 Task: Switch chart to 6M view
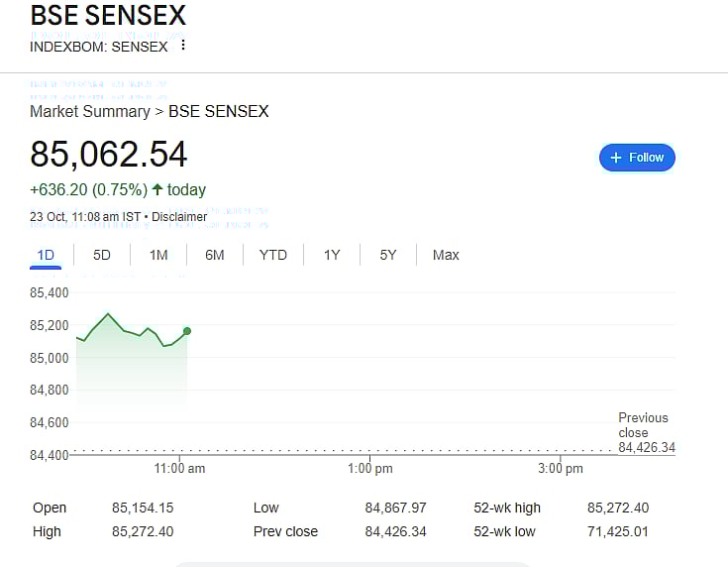click(x=215, y=256)
